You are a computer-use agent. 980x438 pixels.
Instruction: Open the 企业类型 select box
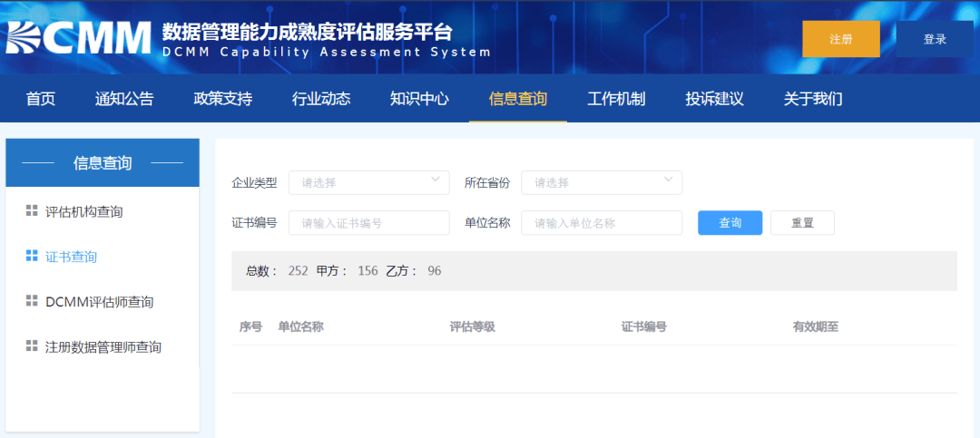368,182
